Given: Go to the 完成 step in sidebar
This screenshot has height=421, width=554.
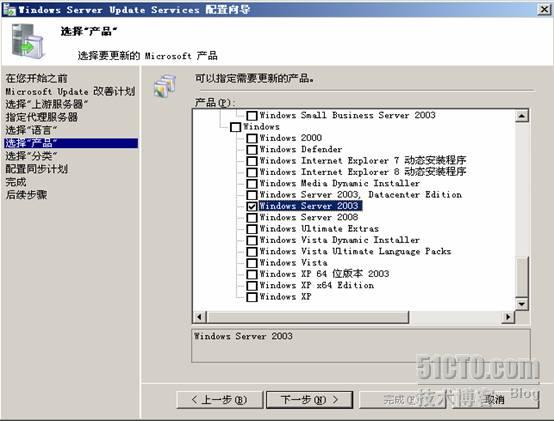Looking at the screenshot, I should click(x=16, y=182).
